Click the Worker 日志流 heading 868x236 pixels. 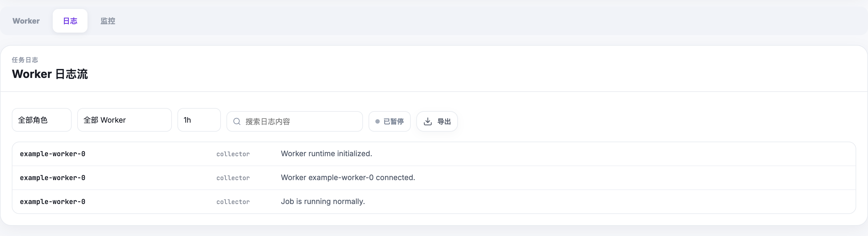[x=50, y=74]
